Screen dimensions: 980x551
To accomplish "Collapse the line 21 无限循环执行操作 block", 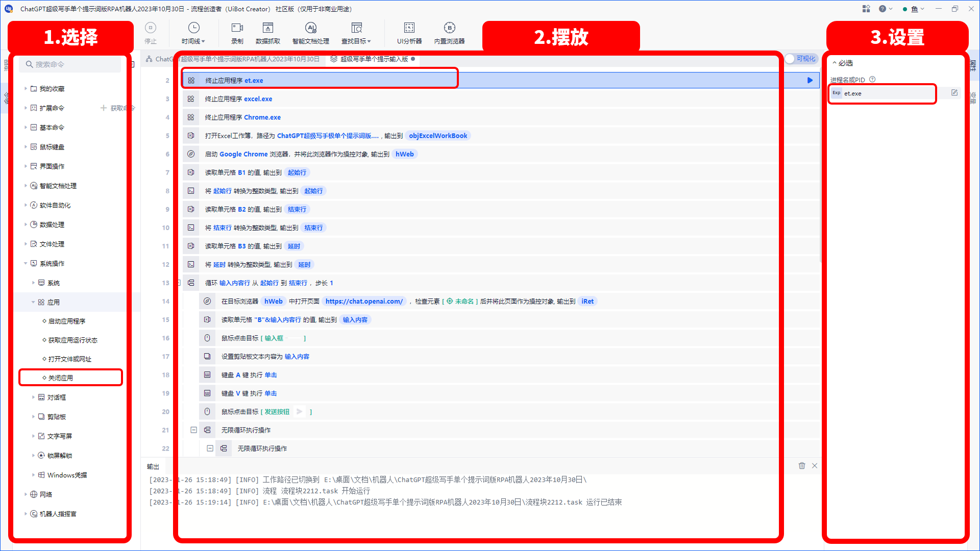I will coord(193,430).
